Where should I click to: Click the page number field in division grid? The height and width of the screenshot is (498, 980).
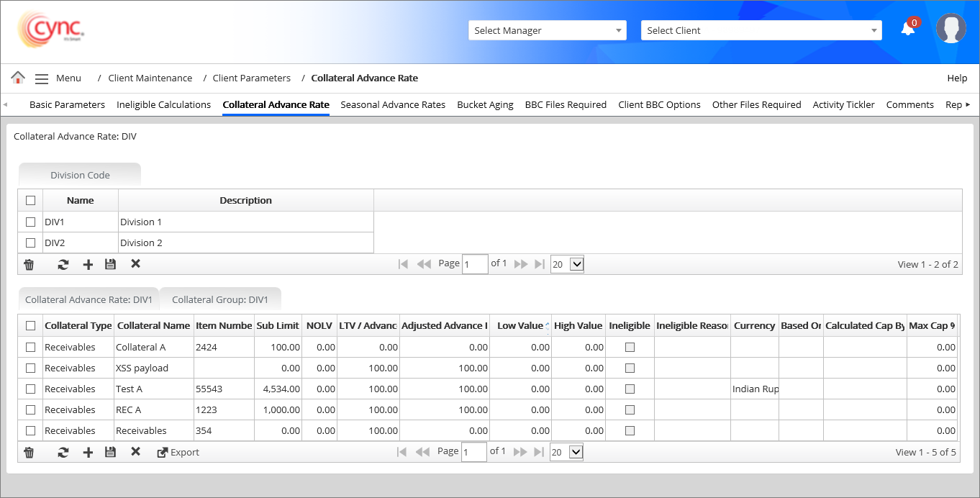pyautogui.click(x=475, y=264)
